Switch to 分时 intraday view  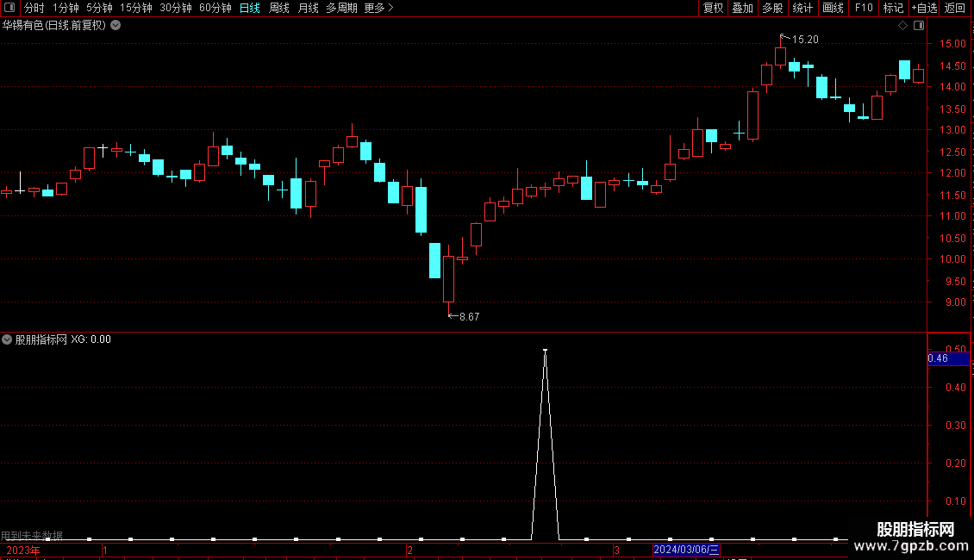(x=34, y=8)
